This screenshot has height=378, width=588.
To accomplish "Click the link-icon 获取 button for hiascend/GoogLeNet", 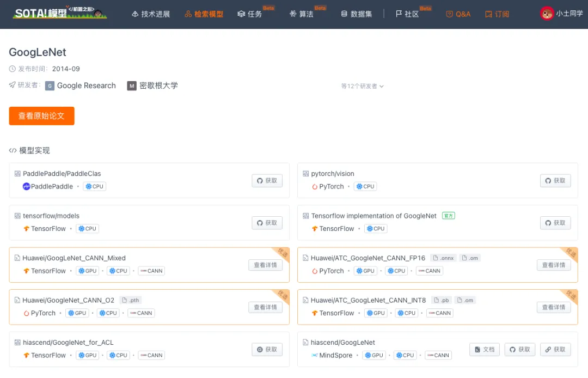I will pos(555,350).
